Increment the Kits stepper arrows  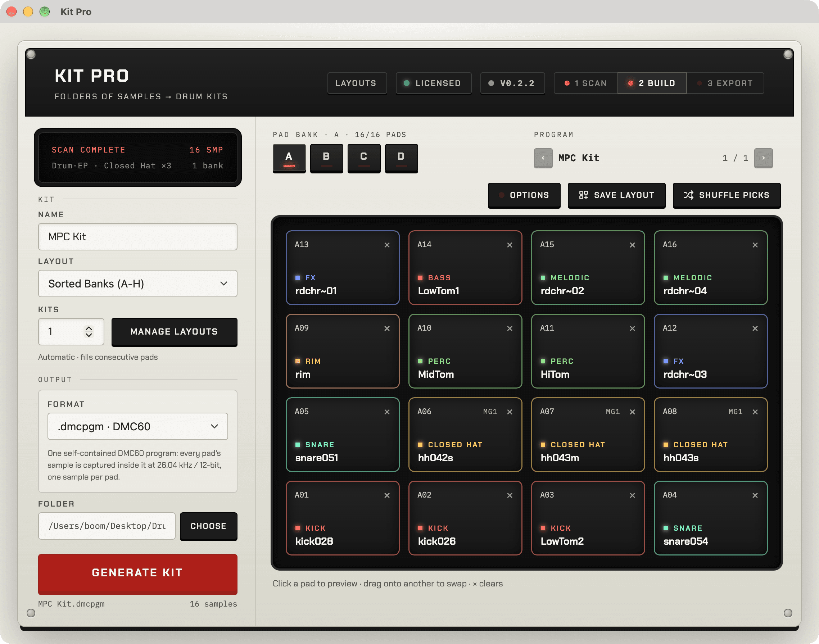[x=89, y=329]
